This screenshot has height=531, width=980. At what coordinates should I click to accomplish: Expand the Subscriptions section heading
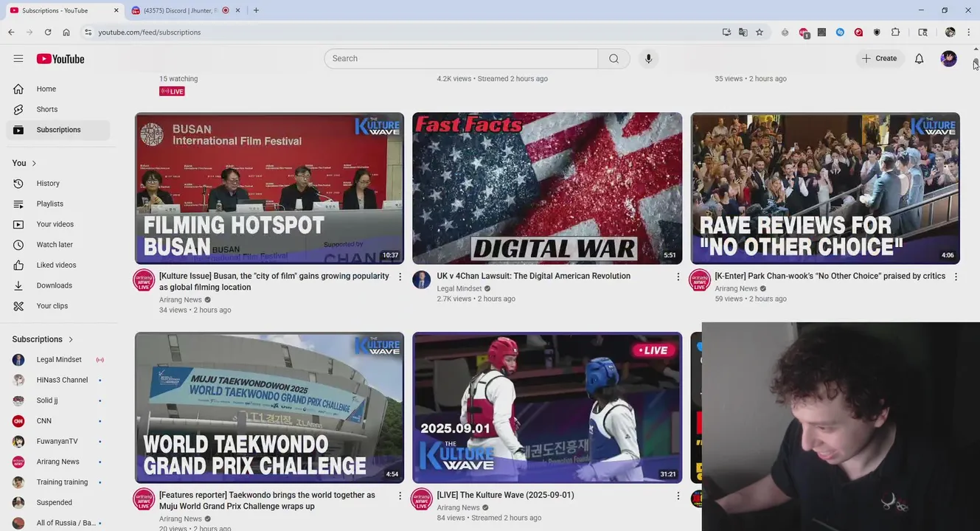pyautogui.click(x=43, y=339)
